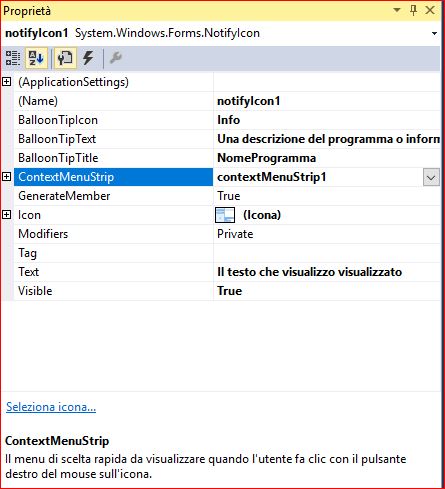Image resolution: width=445 pixels, height=489 pixels.
Task: Expand the Icon property node
Action: (7, 215)
